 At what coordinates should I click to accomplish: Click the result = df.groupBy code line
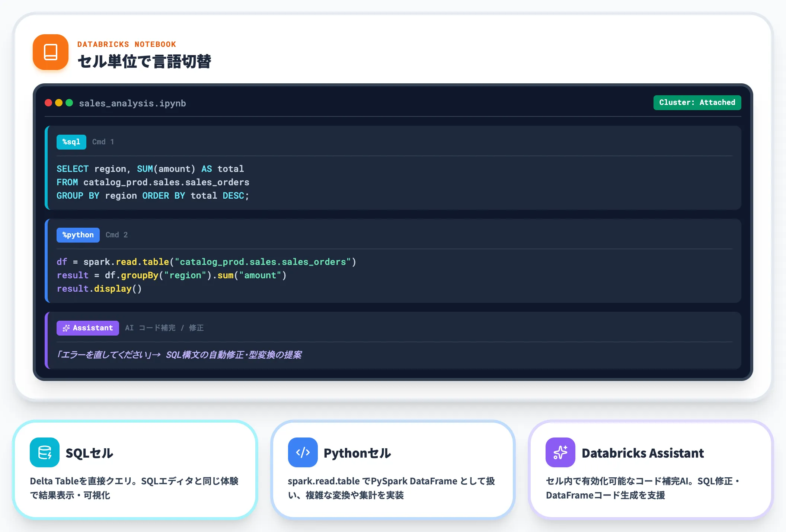coord(172,275)
